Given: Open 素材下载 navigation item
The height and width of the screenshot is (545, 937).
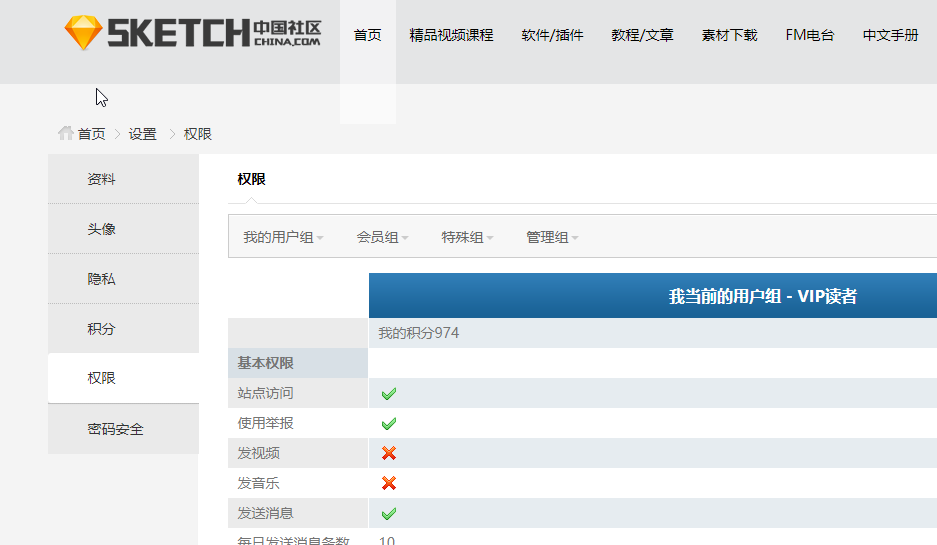Looking at the screenshot, I should (730, 35).
